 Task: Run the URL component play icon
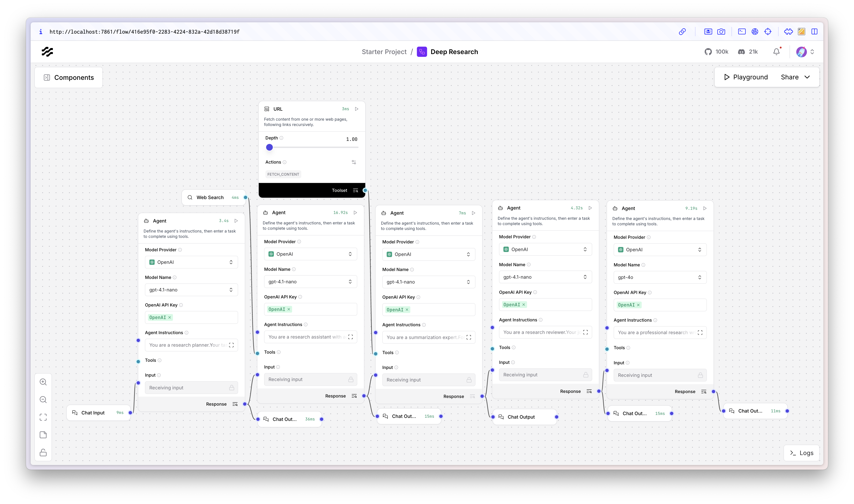point(356,109)
